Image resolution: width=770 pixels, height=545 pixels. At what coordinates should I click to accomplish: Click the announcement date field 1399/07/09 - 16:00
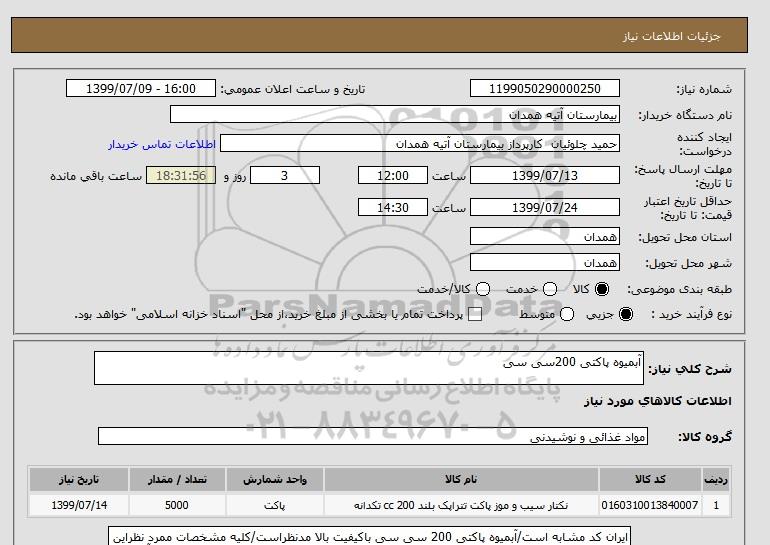click(x=140, y=88)
